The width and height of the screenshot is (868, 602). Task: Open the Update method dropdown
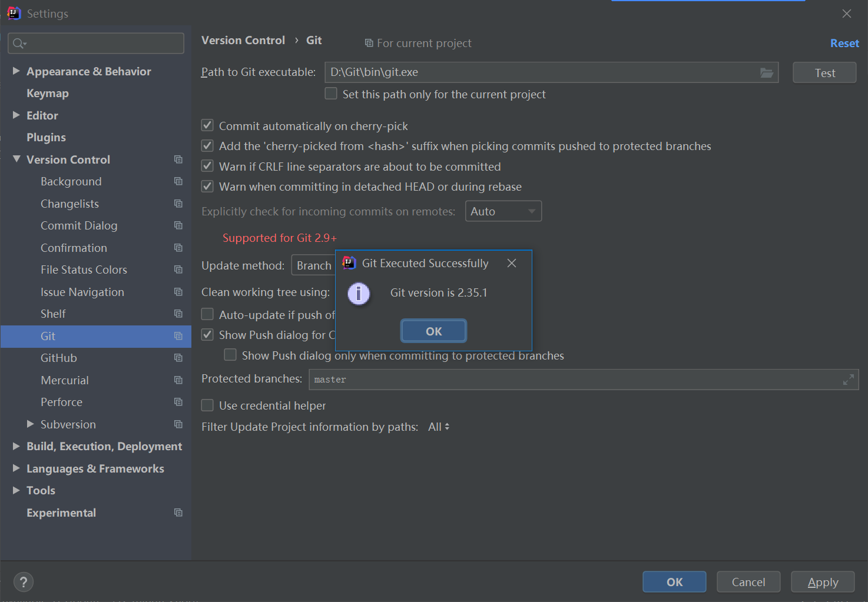click(314, 265)
